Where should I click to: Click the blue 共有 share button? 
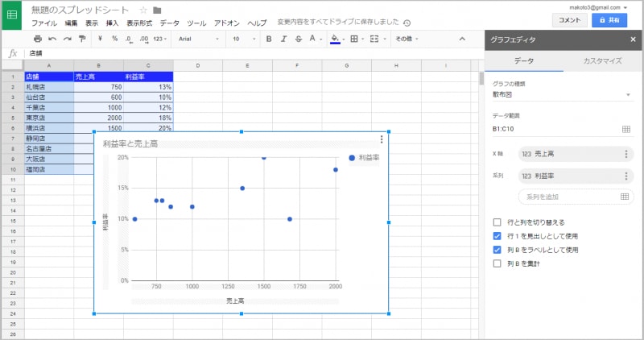[609, 20]
